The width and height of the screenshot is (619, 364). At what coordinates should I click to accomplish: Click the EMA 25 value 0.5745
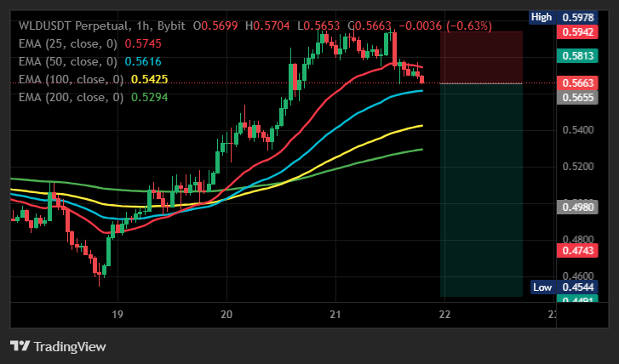point(143,43)
